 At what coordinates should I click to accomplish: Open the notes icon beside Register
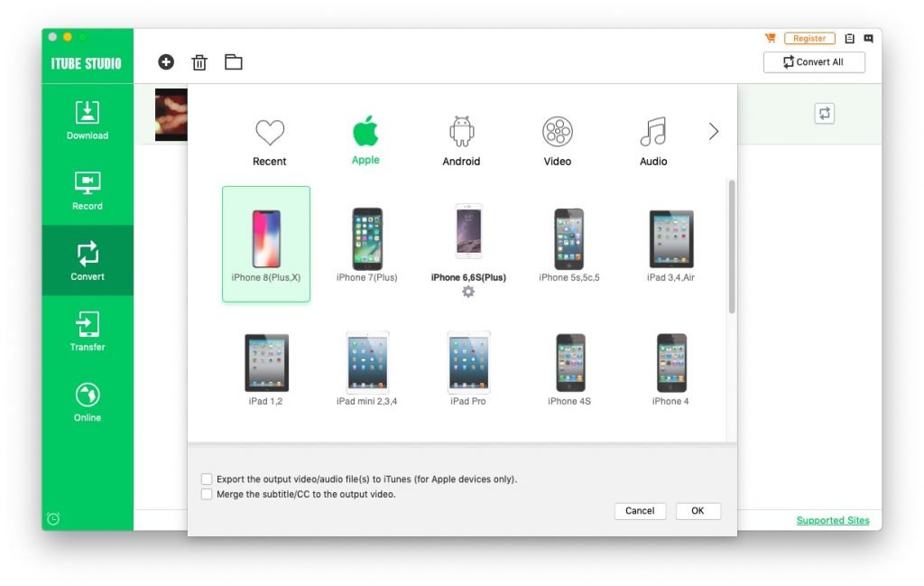coord(849,38)
